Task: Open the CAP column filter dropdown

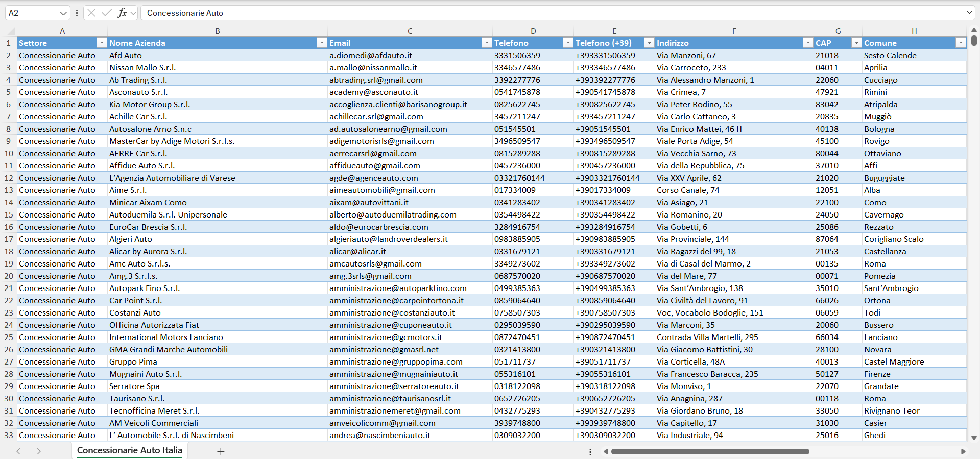Action: pyautogui.click(x=856, y=43)
